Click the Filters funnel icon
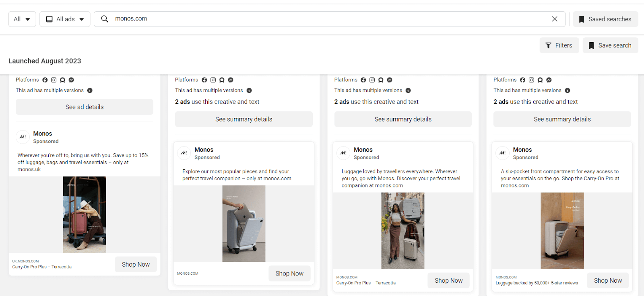Image resolution: width=644 pixels, height=296 pixels. click(x=548, y=45)
